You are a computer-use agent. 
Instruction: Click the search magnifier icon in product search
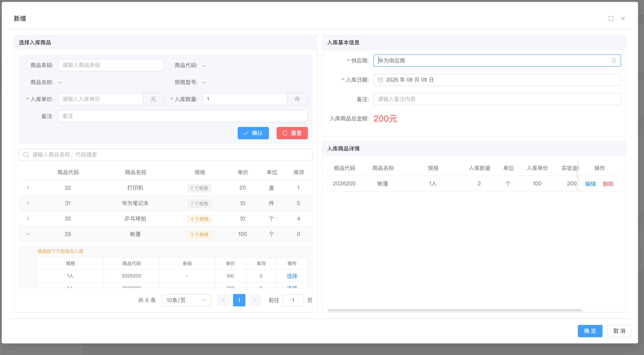pos(26,155)
